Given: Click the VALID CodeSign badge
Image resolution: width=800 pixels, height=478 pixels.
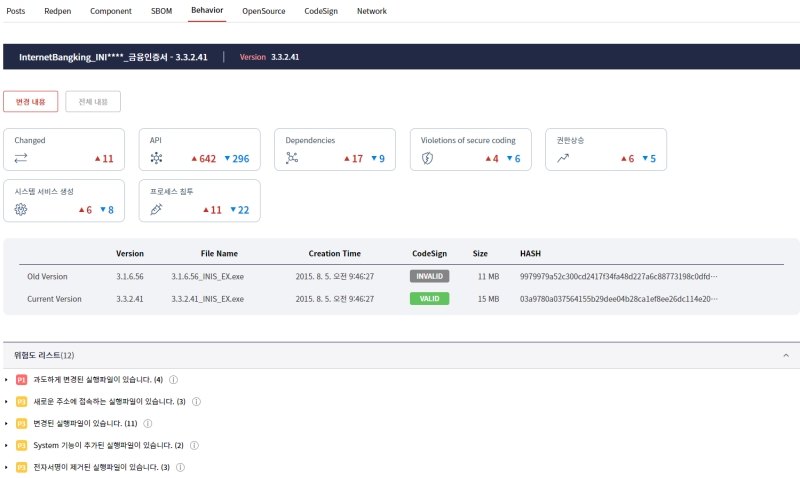Looking at the screenshot, I should tap(430, 298).
